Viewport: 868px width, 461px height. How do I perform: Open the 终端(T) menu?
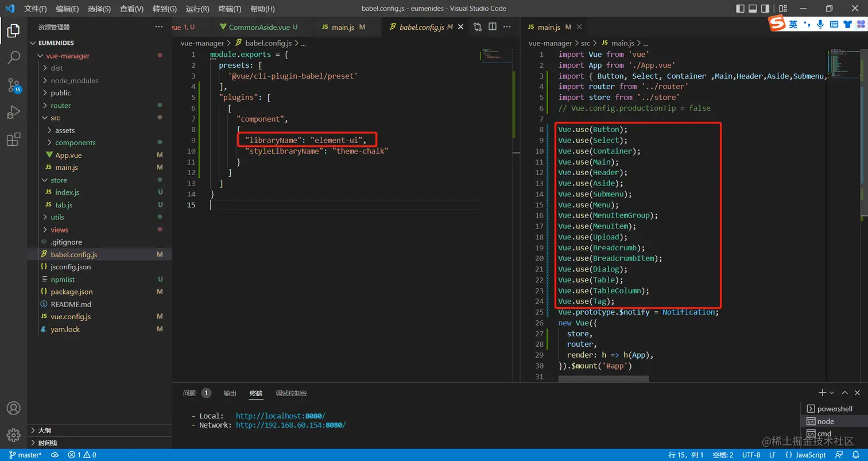pyautogui.click(x=230, y=9)
